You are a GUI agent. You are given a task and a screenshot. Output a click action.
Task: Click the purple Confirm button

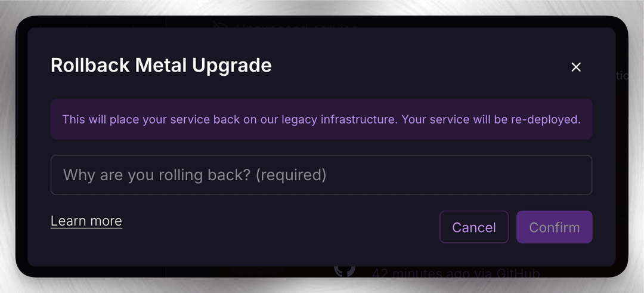coord(554,227)
